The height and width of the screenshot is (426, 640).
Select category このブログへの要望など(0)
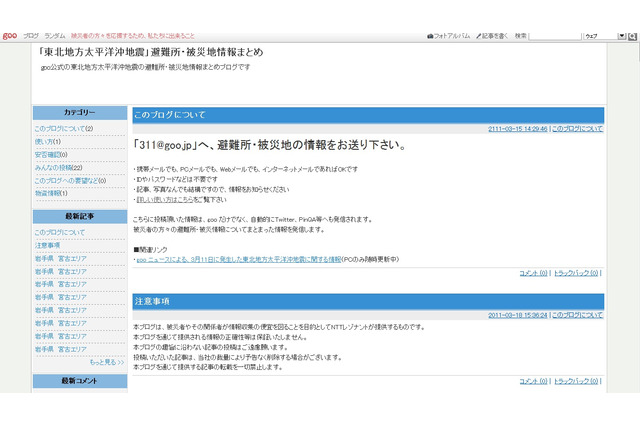70,180
